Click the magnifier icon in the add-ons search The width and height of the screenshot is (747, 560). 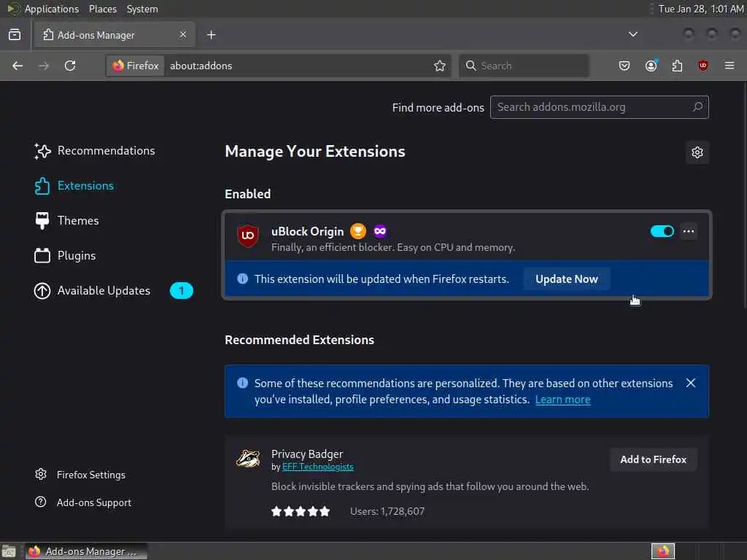click(x=697, y=107)
